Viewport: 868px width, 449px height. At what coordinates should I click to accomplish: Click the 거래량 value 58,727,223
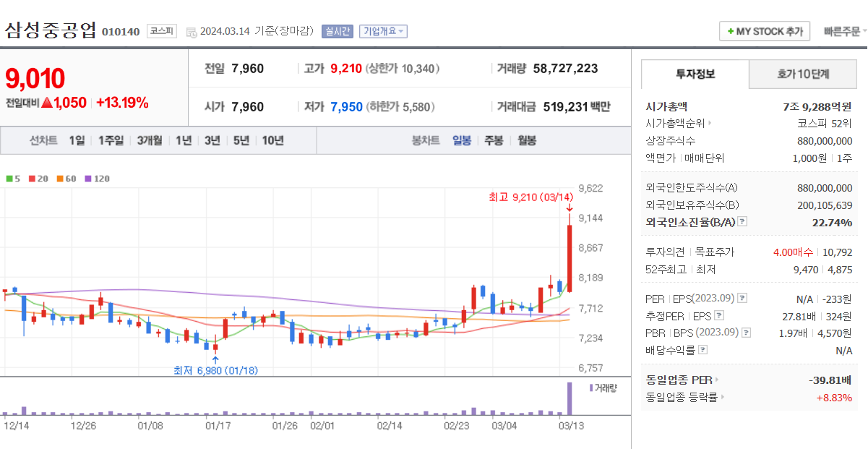[x=566, y=69]
